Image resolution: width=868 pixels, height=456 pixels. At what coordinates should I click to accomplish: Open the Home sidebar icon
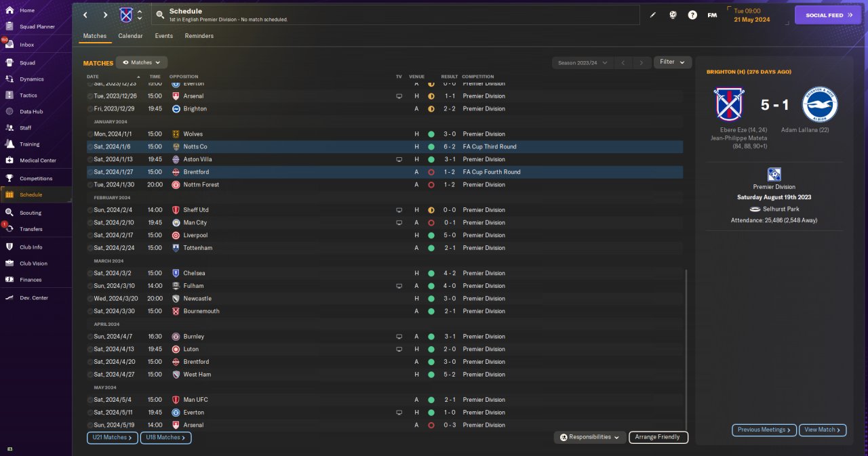click(x=9, y=10)
